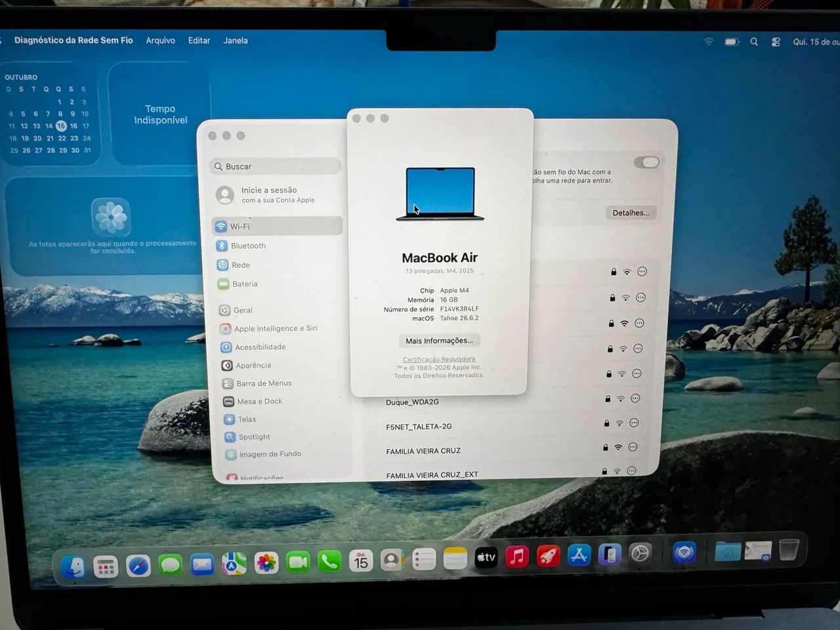The height and width of the screenshot is (630, 840).
Task: Click the Detalhes button in Wi-Fi settings
Action: pos(631,213)
